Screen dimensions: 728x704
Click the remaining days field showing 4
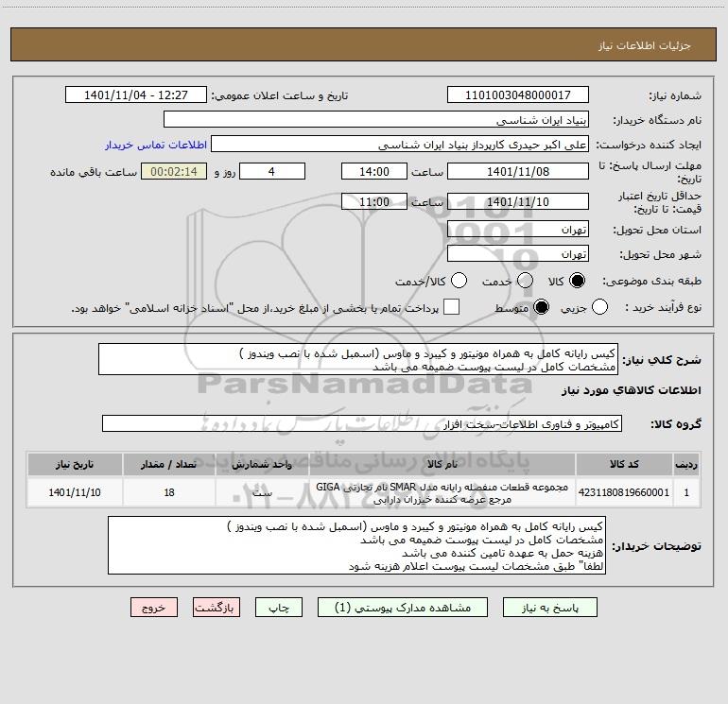tap(272, 171)
